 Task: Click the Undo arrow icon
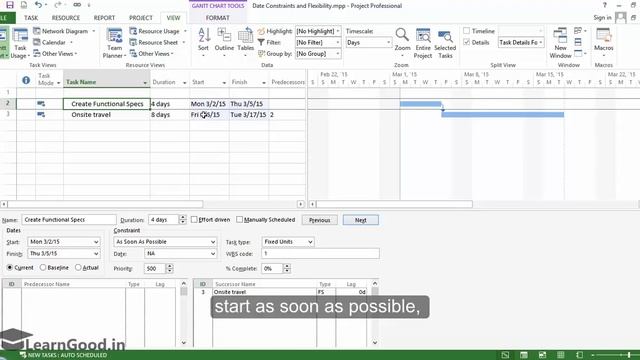[38, 5]
